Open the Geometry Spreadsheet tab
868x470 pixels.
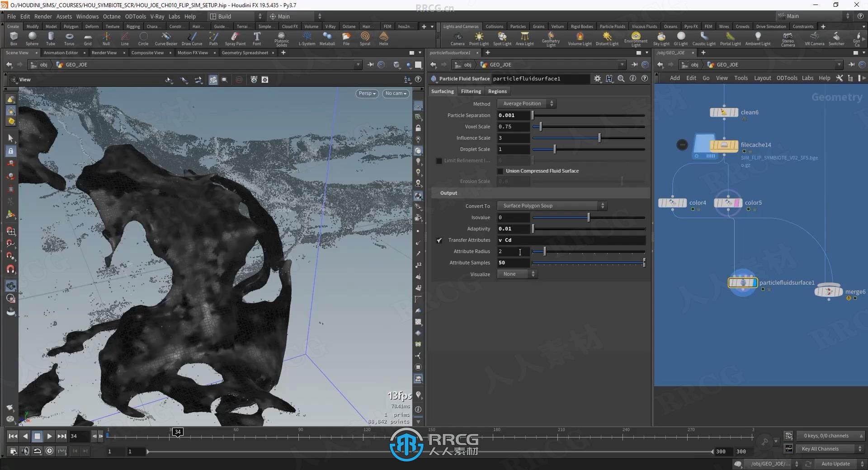[x=245, y=53]
